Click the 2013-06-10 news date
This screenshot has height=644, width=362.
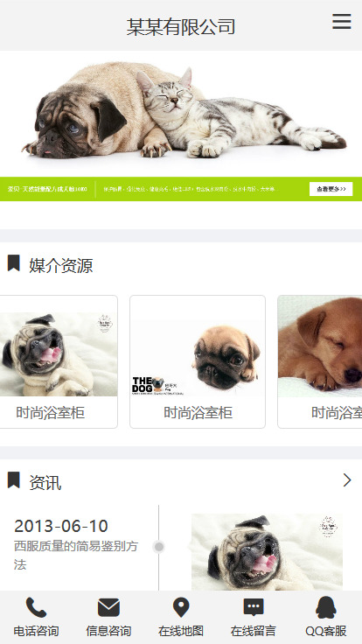point(61,526)
